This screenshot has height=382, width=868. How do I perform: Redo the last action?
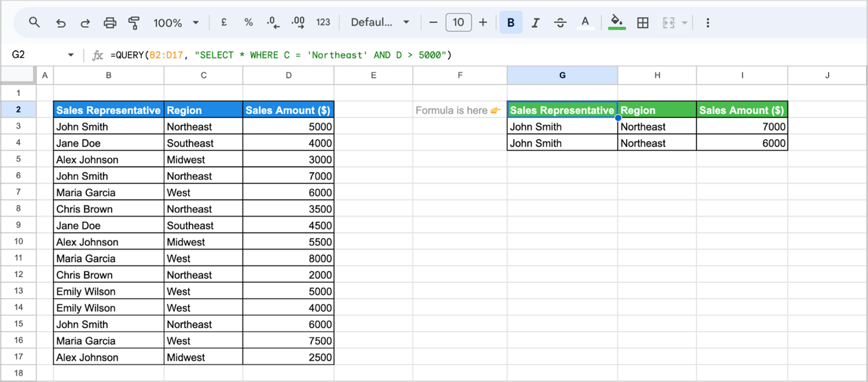point(85,23)
